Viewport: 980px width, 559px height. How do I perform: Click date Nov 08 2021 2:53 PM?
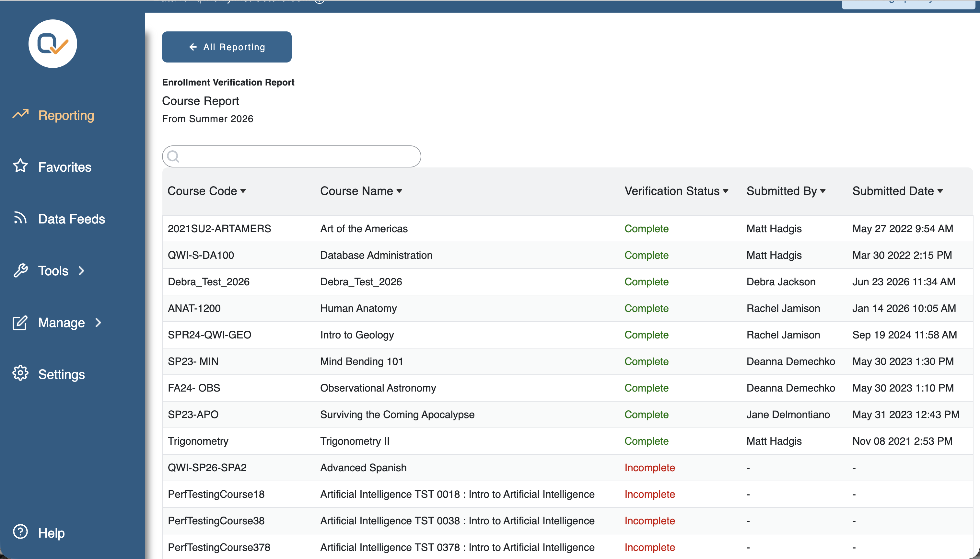[x=902, y=440]
